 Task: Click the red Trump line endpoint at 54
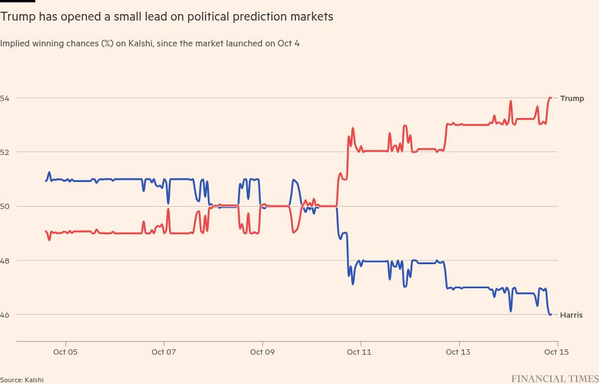550,98
